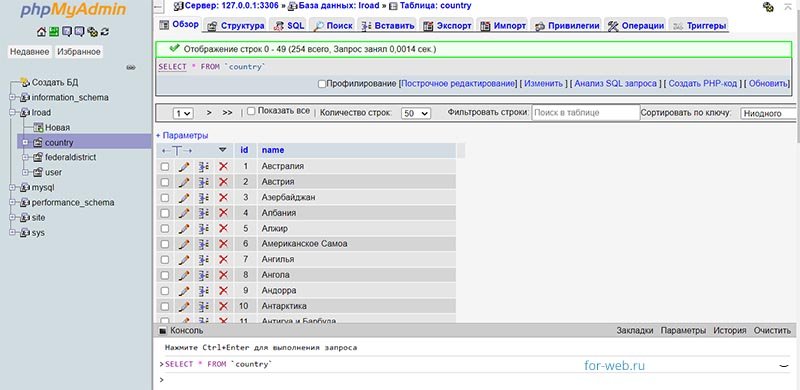Switch to the Структура tab
Screen dimensions: 800x390
236,26
